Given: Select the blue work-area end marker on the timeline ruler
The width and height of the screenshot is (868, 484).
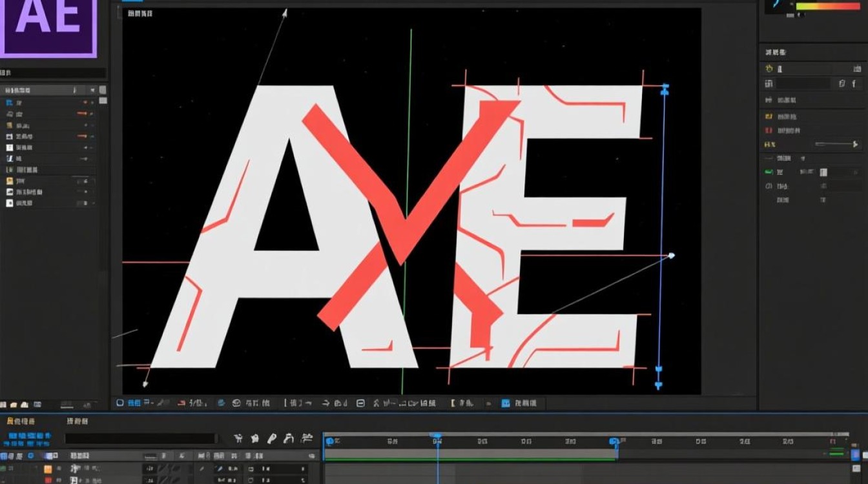Looking at the screenshot, I should pos(614,441).
